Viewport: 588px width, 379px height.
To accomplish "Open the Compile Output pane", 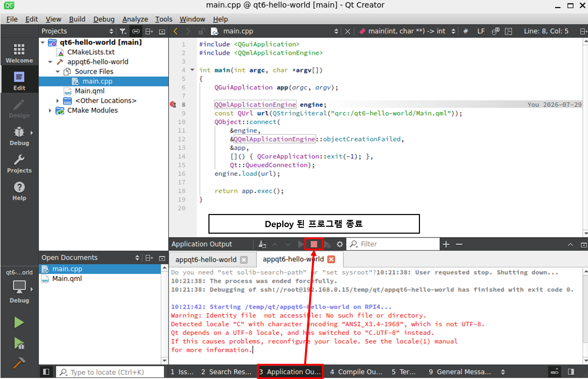I will (356, 372).
